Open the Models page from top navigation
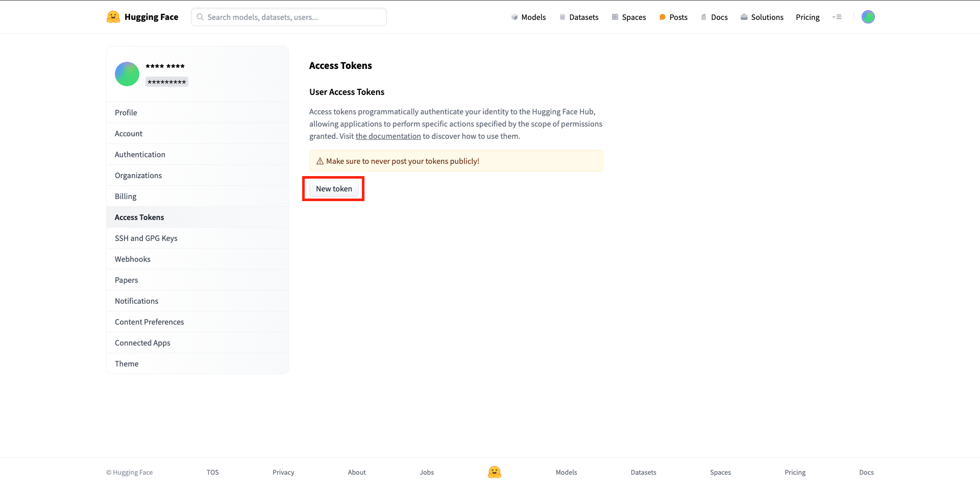The height and width of the screenshot is (490, 980). (528, 17)
